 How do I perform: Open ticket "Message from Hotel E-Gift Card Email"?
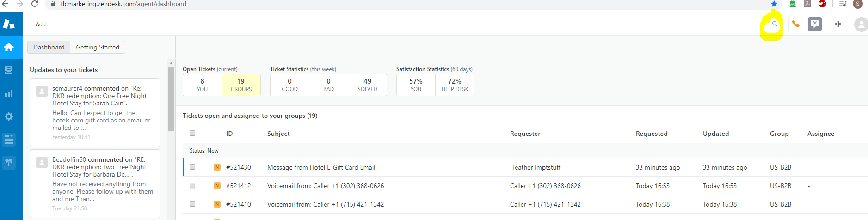pos(321,167)
